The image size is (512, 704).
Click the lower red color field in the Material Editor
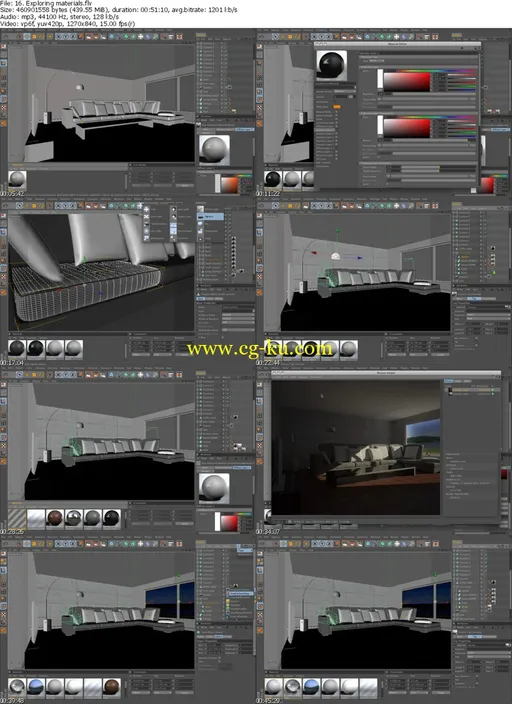click(x=407, y=128)
